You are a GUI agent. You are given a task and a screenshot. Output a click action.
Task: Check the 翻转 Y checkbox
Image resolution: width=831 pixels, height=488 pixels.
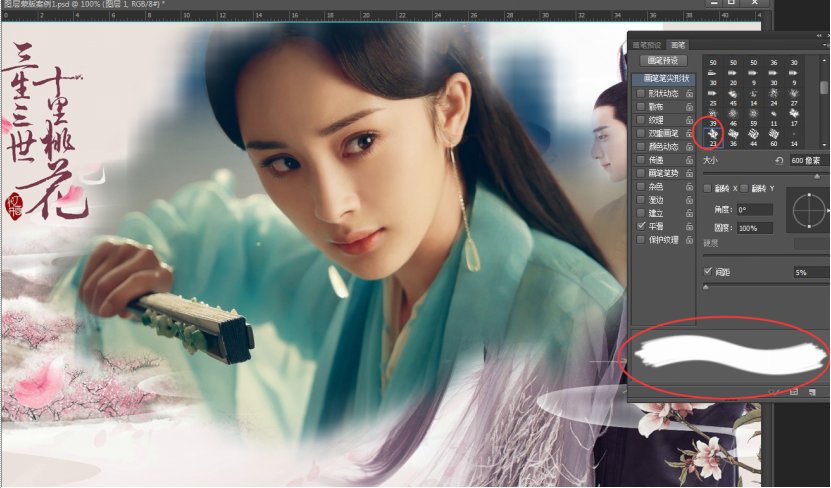click(744, 188)
